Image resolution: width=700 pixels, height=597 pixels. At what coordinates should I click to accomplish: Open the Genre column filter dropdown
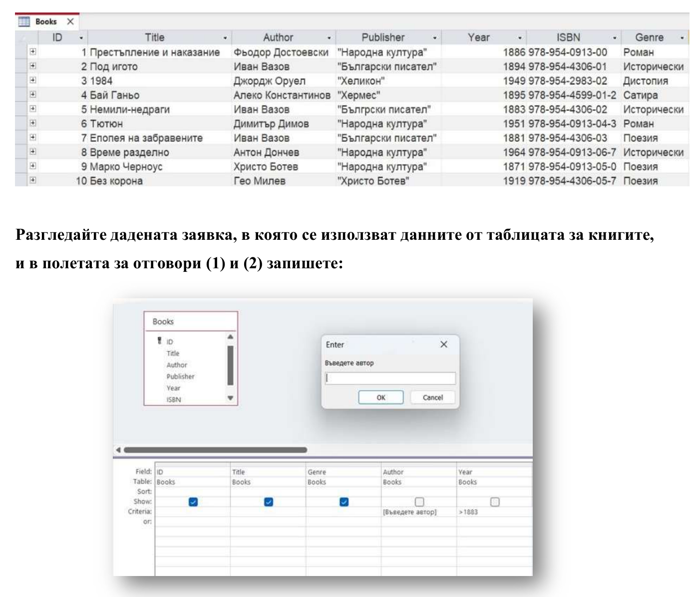pos(682,38)
